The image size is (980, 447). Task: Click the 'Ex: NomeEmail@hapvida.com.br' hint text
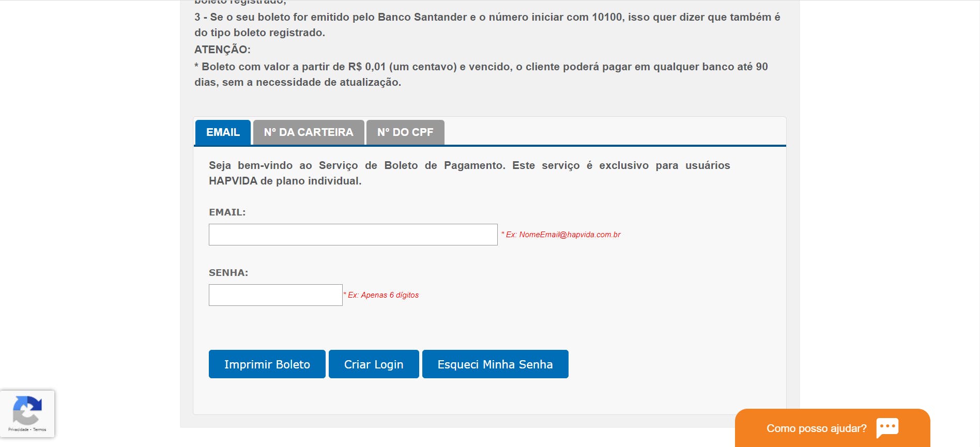pos(561,235)
